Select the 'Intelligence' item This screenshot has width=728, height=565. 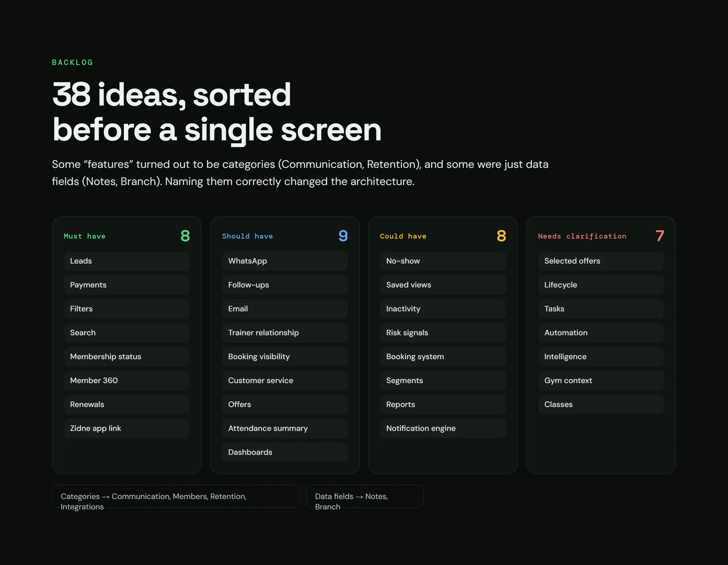[x=601, y=357]
